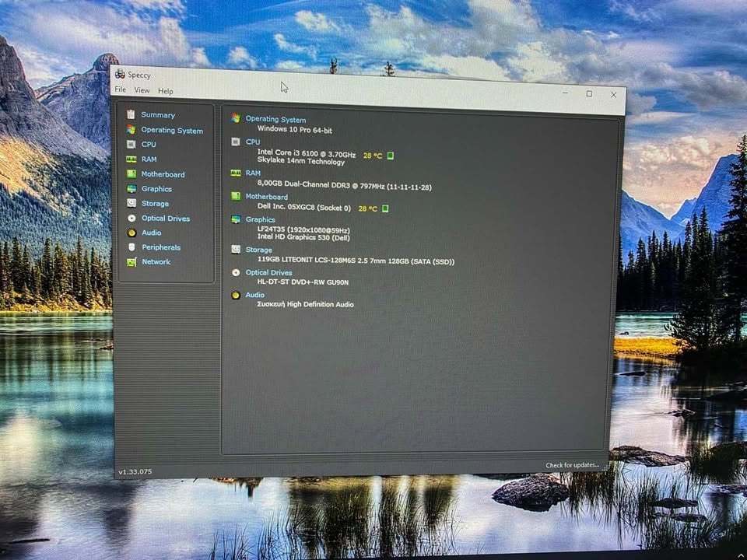The width and height of the screenshot is (747, 560).
Task: Click the disc icon beside Optical Drives heading
Action: [x=236, y=272]
